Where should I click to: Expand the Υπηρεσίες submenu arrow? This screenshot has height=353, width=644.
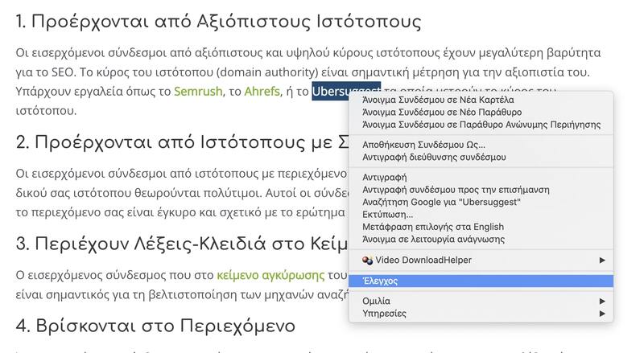pyautogui.click(x=602, y=313)
